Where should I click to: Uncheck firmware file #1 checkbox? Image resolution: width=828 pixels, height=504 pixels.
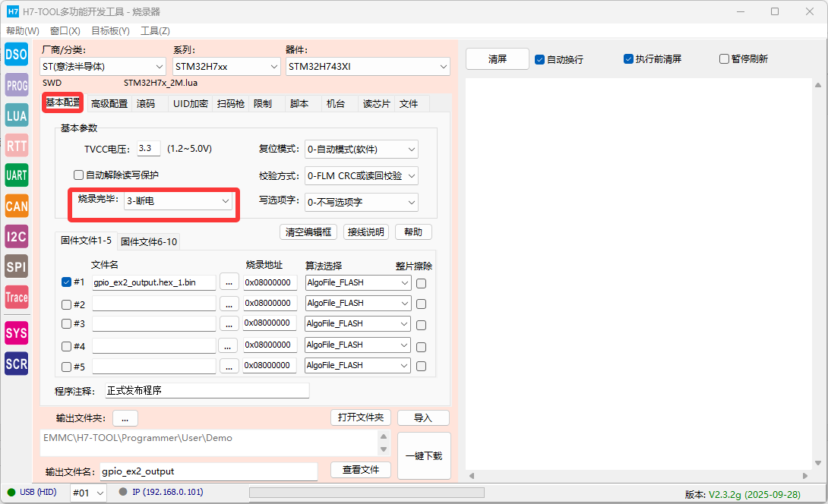[x=66, y=282]
